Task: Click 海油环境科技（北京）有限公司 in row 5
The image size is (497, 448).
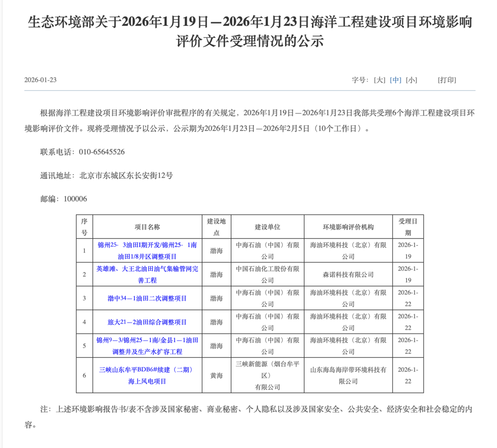Action: pos(348,346)
